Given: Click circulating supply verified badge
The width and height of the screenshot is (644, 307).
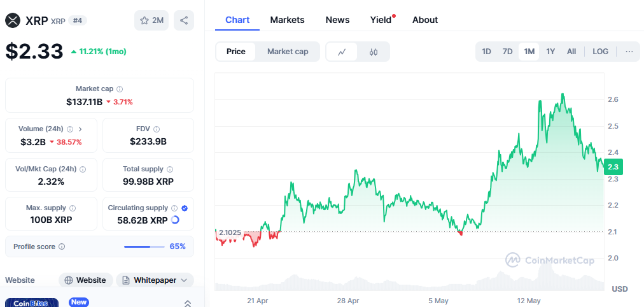Looking at the screenshot, I should click(x=184, y=208).
